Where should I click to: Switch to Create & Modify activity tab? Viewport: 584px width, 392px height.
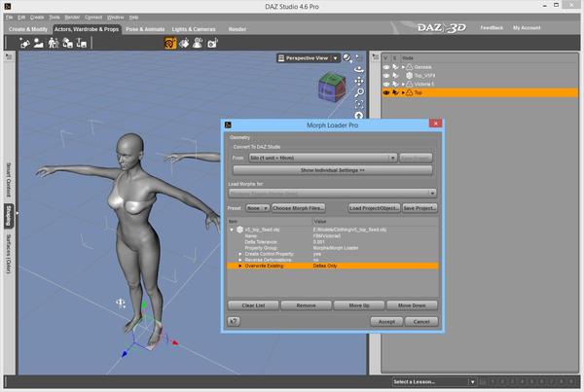pos(28,29)
